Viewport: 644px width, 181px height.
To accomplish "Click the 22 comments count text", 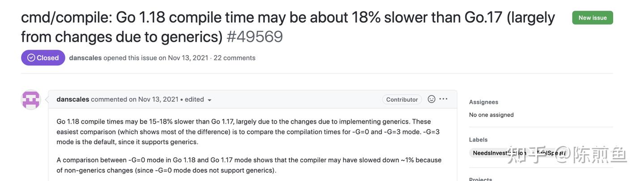I will click(234, 58).
